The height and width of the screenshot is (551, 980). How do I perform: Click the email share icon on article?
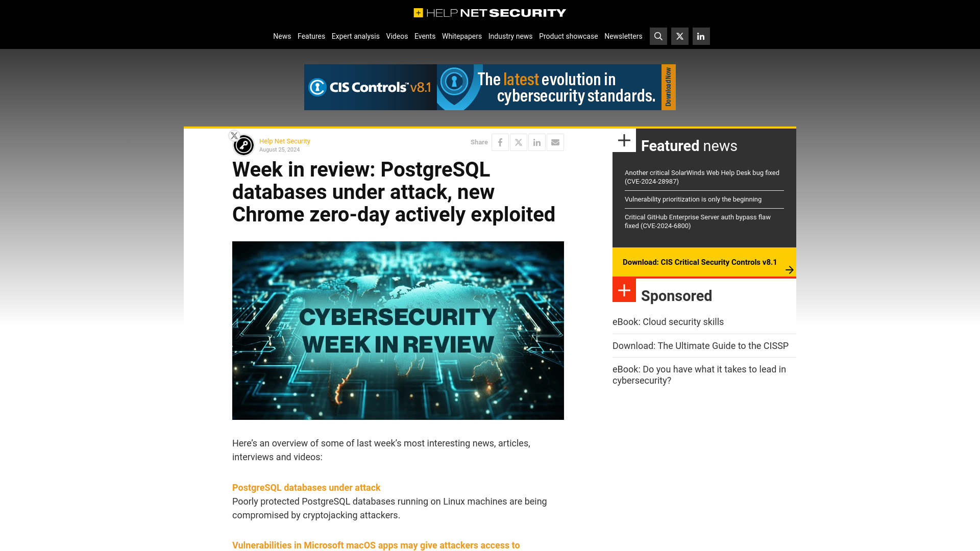pos(555,142)
